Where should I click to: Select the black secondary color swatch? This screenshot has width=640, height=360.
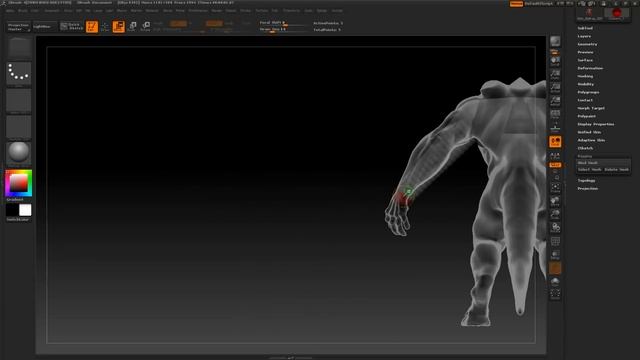coord(12,210)
